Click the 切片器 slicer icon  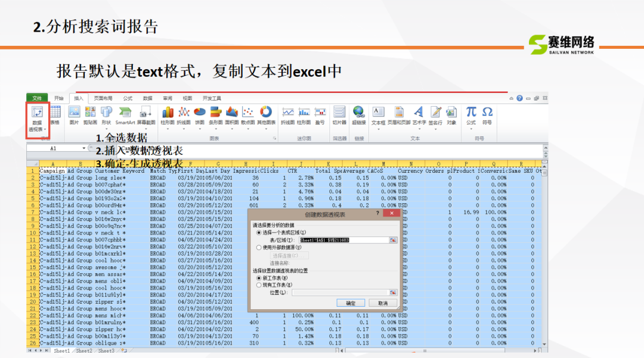pos(339,112)
